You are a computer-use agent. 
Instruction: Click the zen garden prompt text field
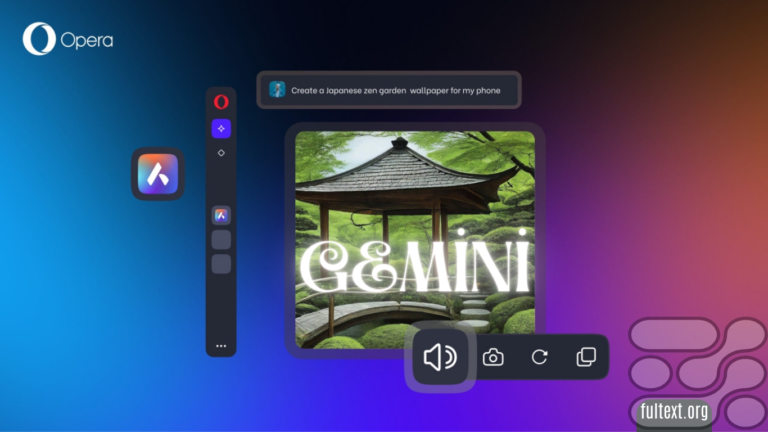[389, 90]
